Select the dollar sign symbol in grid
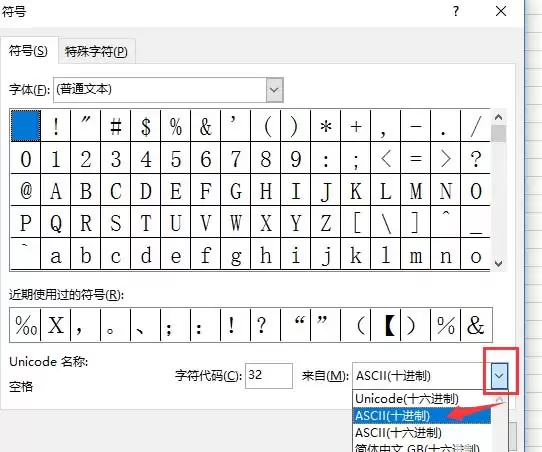This screenshot has width=542, height=452. click(146, 126)
